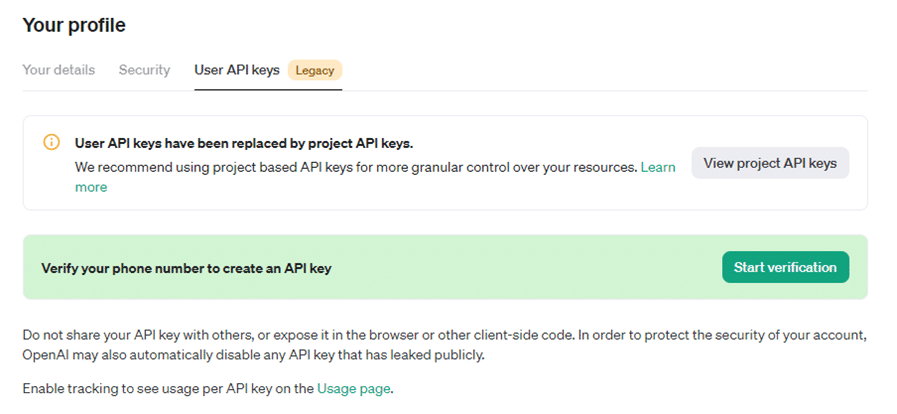Click empty area of the white project keys notice card

pyautogui.click(x=400, y=197)
